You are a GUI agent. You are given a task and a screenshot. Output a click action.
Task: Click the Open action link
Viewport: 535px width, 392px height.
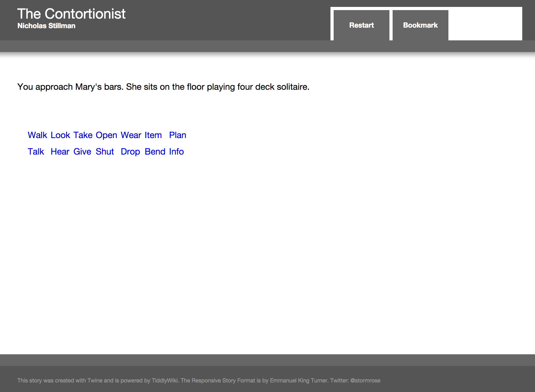pyautogui.click(x=106, y=135)
